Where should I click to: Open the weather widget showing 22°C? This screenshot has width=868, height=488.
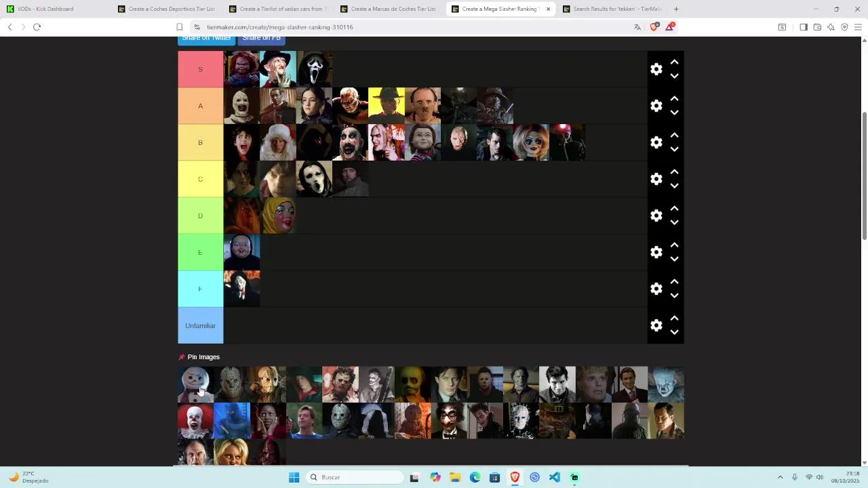27,477
